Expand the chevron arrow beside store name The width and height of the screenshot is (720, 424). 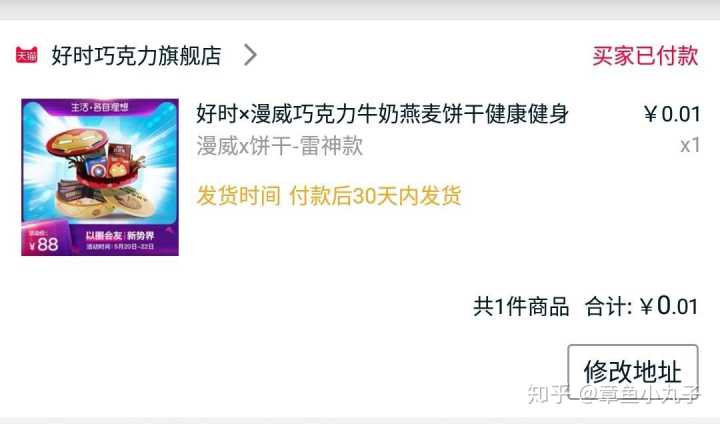tap(250, 55)
